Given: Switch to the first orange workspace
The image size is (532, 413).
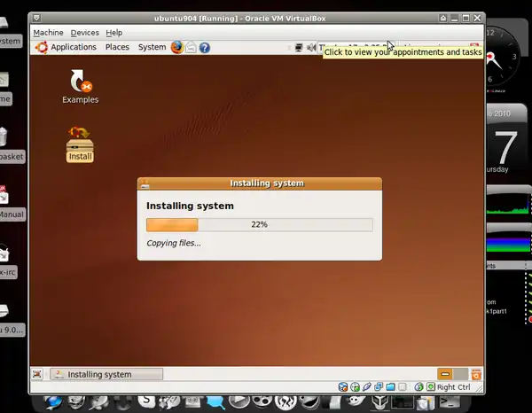Looking at the screenshot, I should point(445,374).
